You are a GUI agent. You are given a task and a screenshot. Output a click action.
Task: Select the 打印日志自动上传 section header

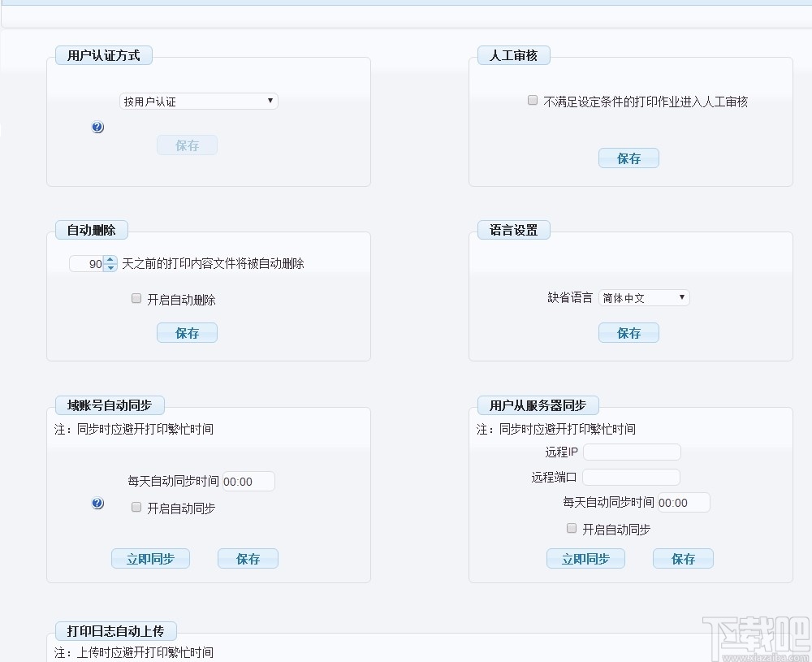[115, 631]
